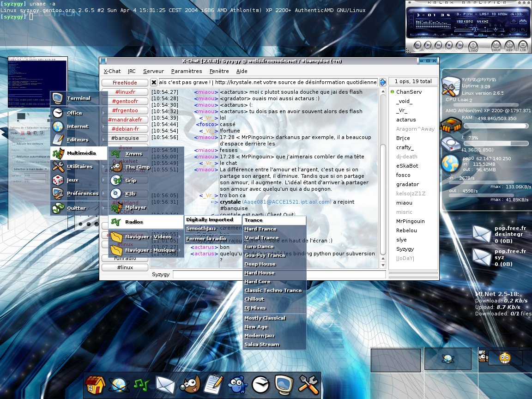532x399 pixels.
Task: Switch to the #linux channel tab
Action: pyautogui.click(x=125, y=267)
